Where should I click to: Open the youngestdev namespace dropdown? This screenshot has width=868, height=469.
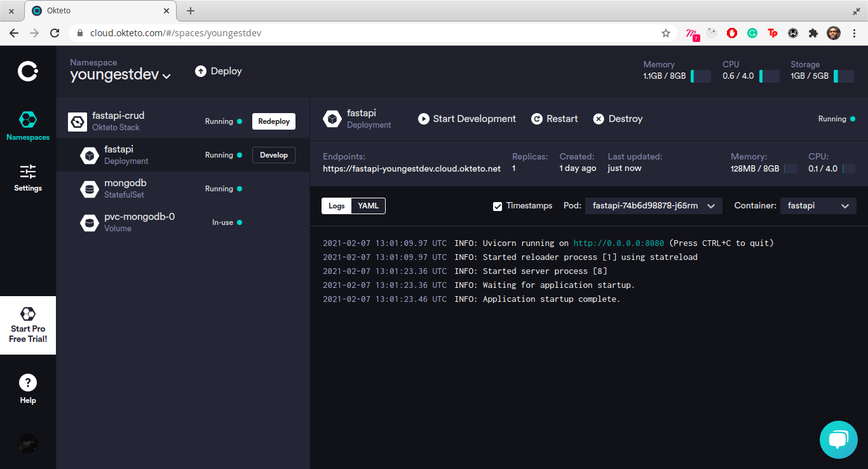click(x=121, y=75)
